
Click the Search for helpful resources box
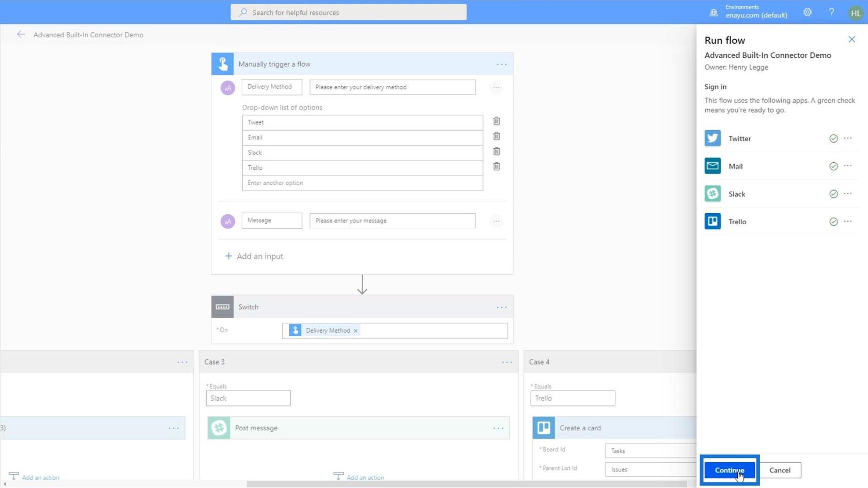tap(348, 12)
